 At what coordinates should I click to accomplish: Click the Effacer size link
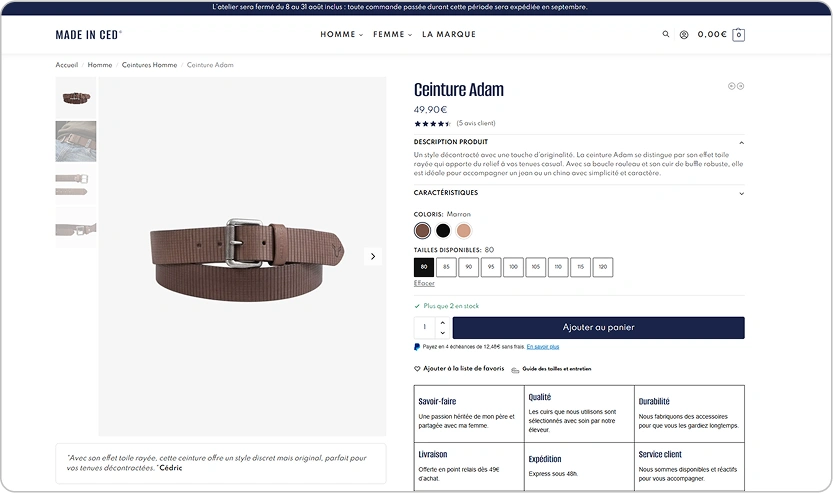[x=424, y=283]
